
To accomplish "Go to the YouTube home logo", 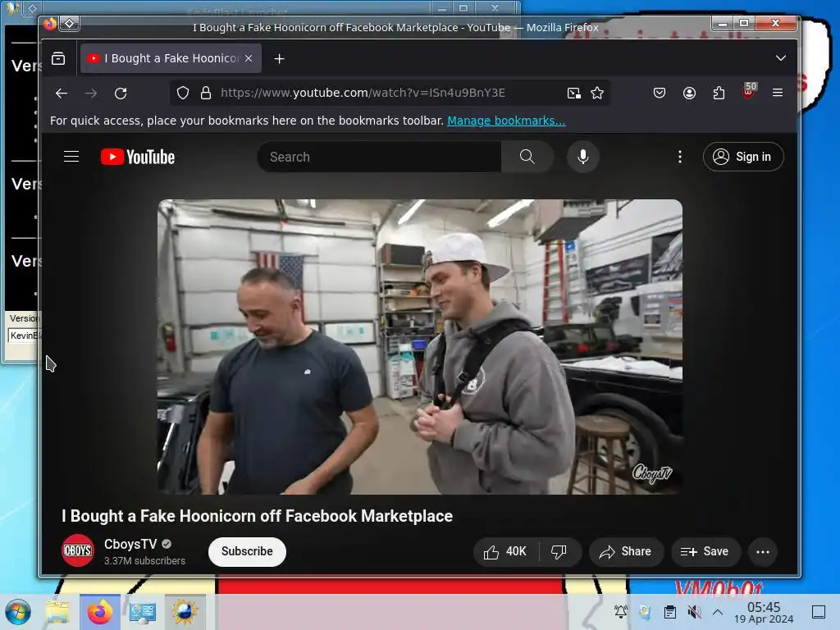I will coord(138,157).
